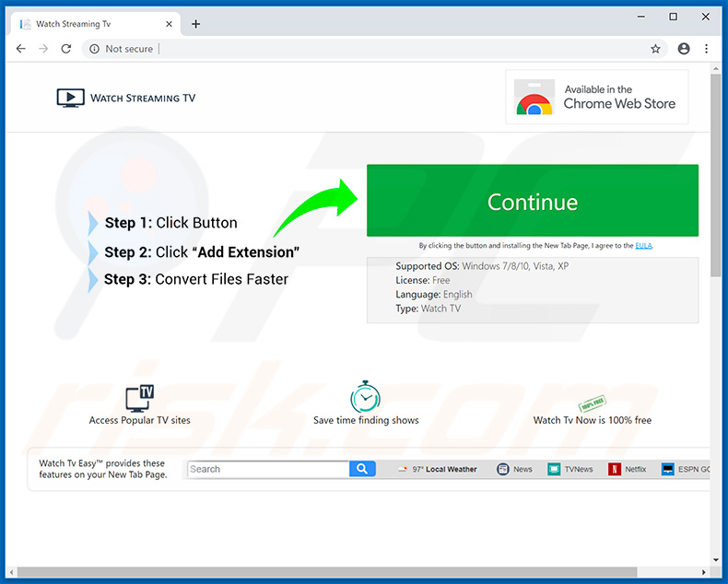Open the Not secure site info
The image size is (728, 584).
(x=121, y=49)
